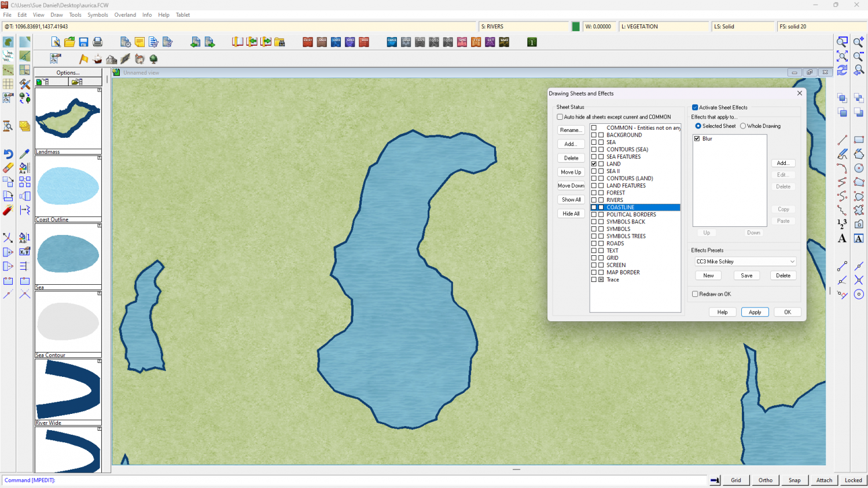
Task: Open the Draw menu
Action: click(57, 15)
